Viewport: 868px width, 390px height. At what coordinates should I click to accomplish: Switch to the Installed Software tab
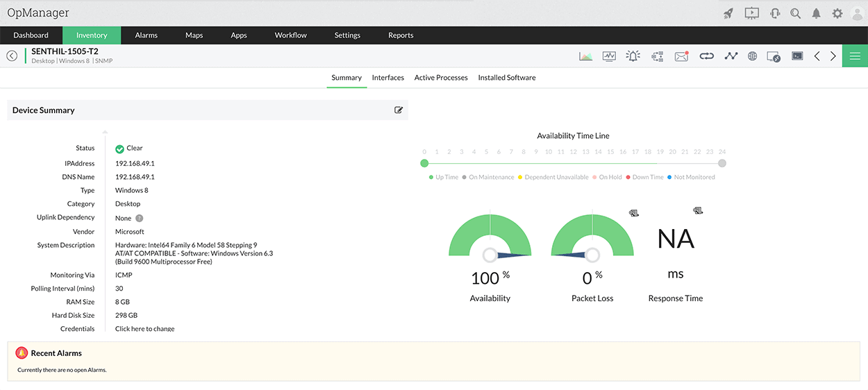pyautogui.click(x=507, y=78)
